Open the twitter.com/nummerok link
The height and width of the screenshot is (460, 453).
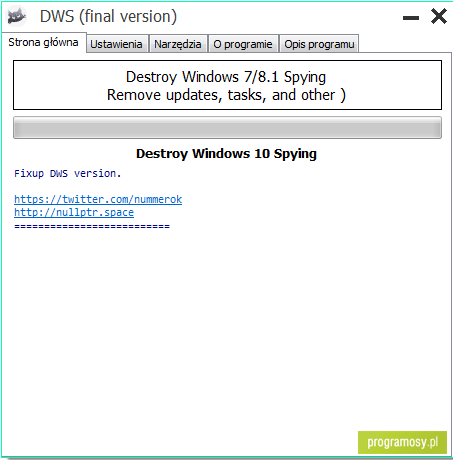(98, 199)
